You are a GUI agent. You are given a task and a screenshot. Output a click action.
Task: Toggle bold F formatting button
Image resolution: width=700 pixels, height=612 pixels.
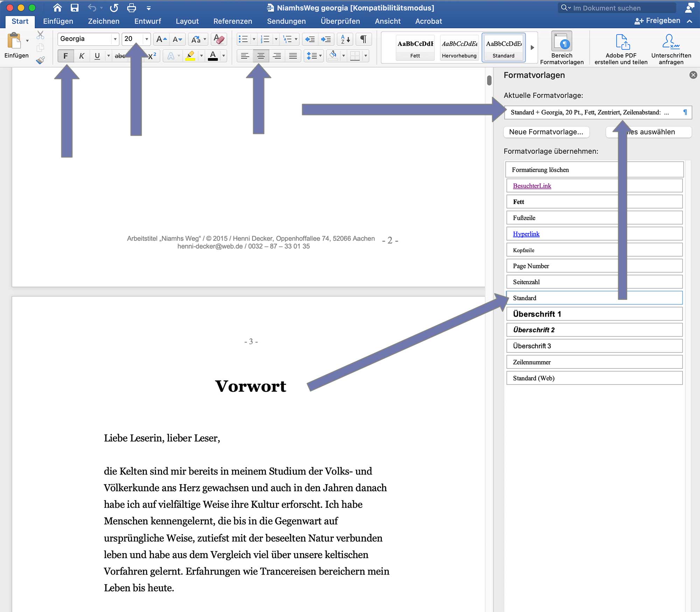coord(65,56)
